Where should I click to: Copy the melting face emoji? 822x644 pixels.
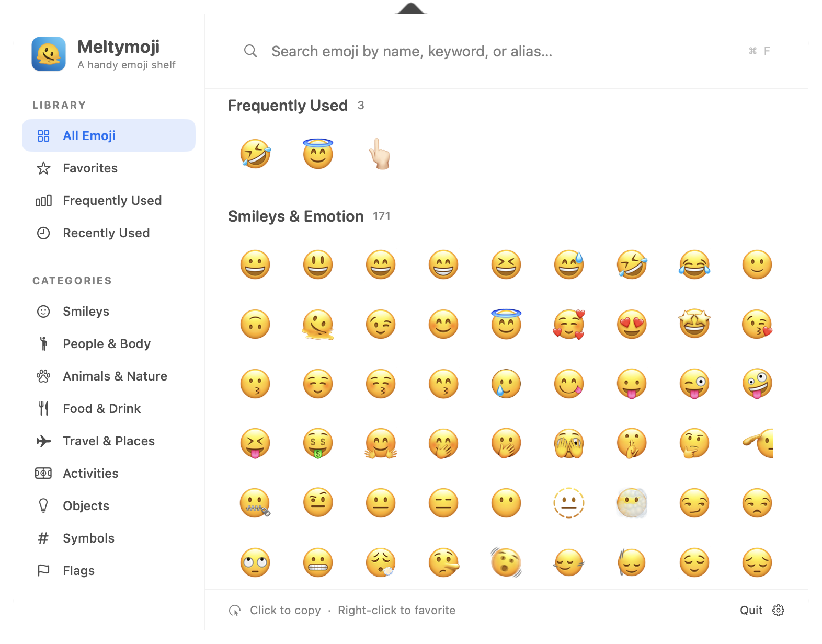click(x=318, y=324)
